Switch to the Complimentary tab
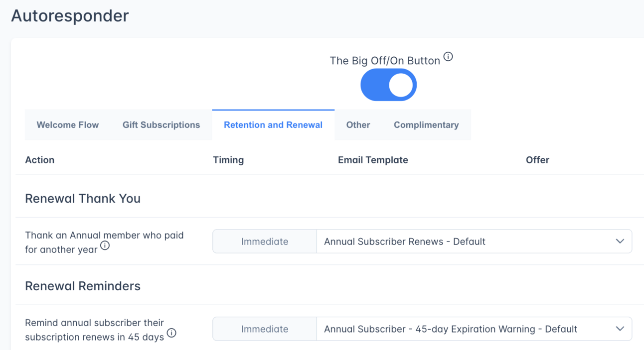The height and width of the screenshot is (350, 644). pos(426,125)
